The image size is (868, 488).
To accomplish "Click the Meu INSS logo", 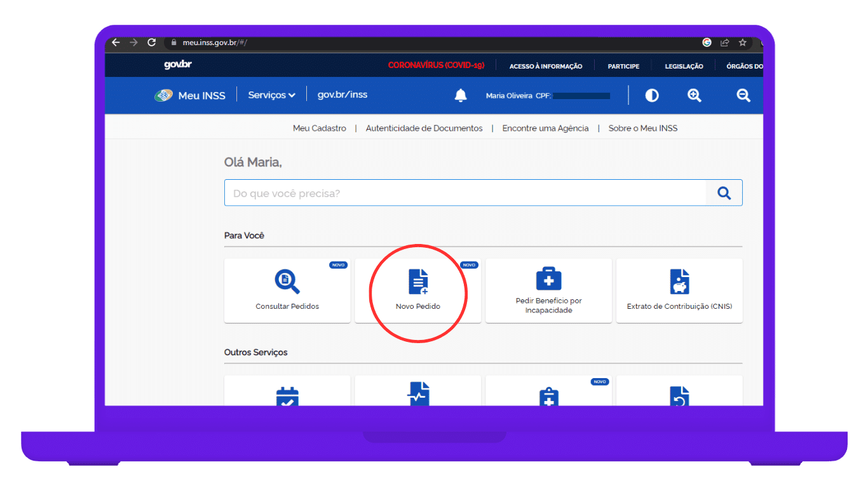I will (190, 95).
